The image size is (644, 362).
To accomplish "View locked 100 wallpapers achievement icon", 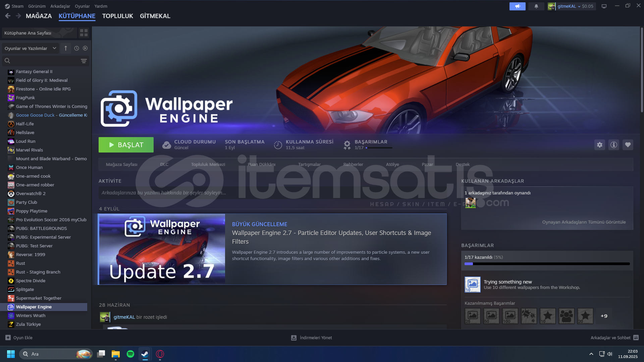I will coord(510,316).
